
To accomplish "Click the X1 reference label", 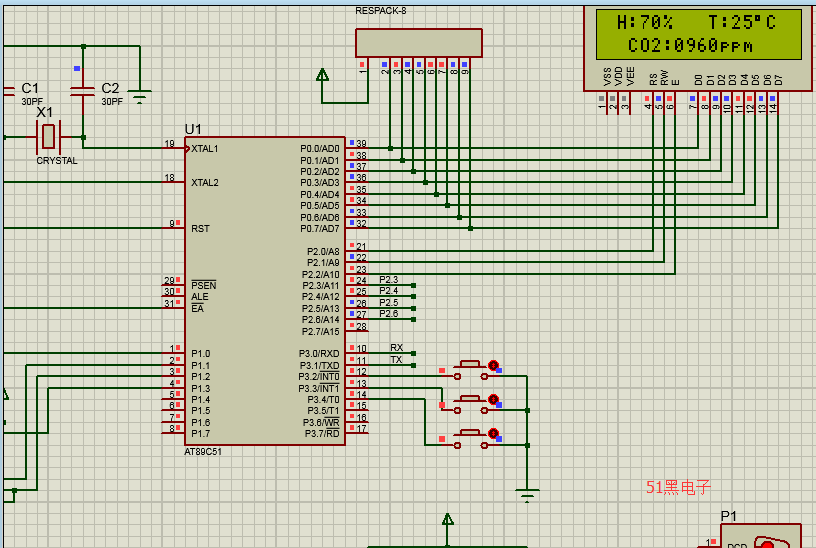I will click(x=45, y=112).
